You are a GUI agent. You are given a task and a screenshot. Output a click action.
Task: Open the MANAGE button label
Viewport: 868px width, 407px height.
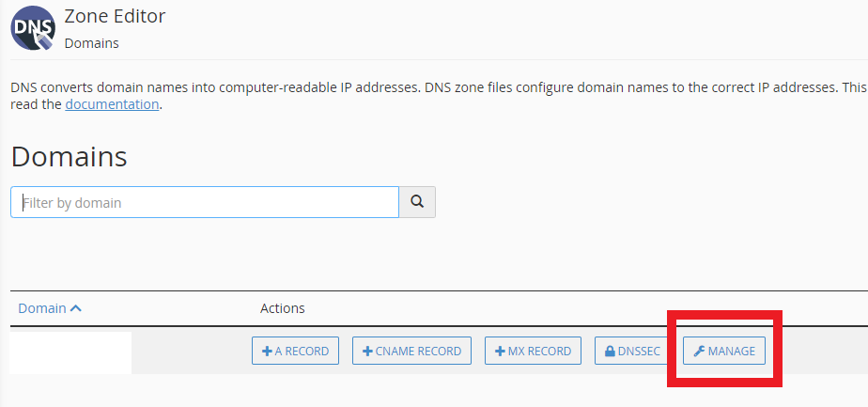pos(731,351)
